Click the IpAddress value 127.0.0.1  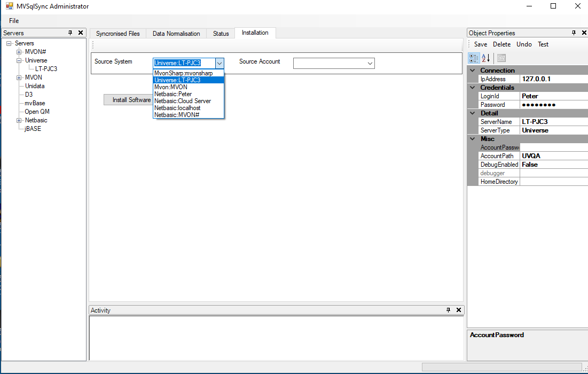[x=554, y=79]
